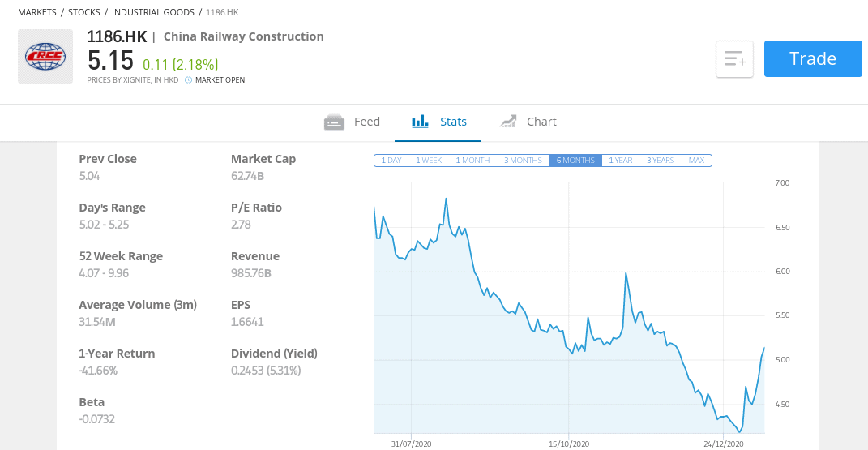Select the 3 MONTHS chart range
Screen dimensions: 868x450
(523, 161)
